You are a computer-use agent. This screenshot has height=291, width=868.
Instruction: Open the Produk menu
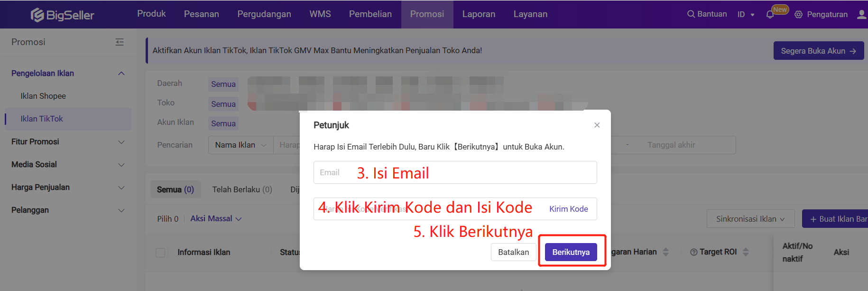[x=151, y=14]
